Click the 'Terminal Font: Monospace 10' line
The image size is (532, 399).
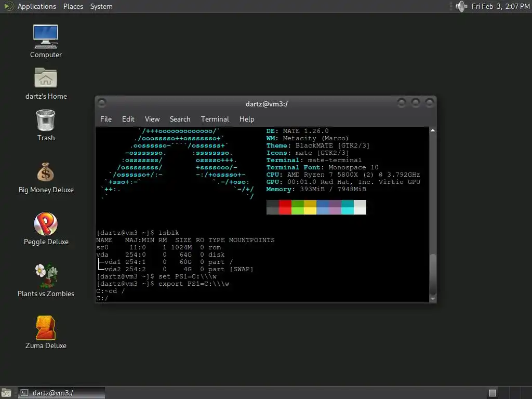point(322,167)
